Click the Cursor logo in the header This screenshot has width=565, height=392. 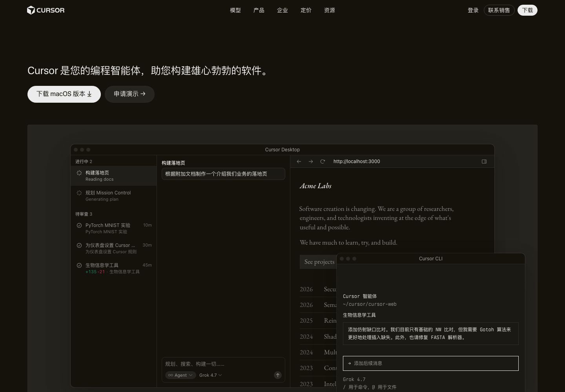point(46,10)
